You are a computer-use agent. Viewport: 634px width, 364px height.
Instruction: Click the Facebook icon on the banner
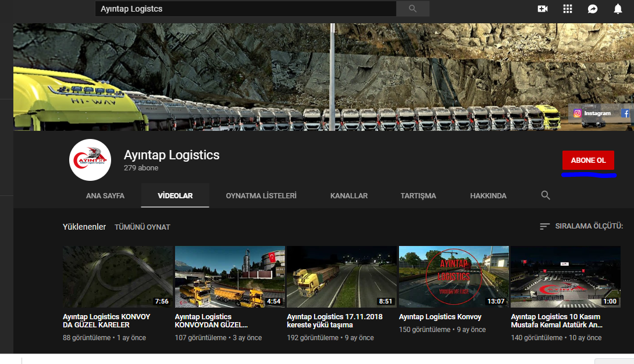coord(625,113)
